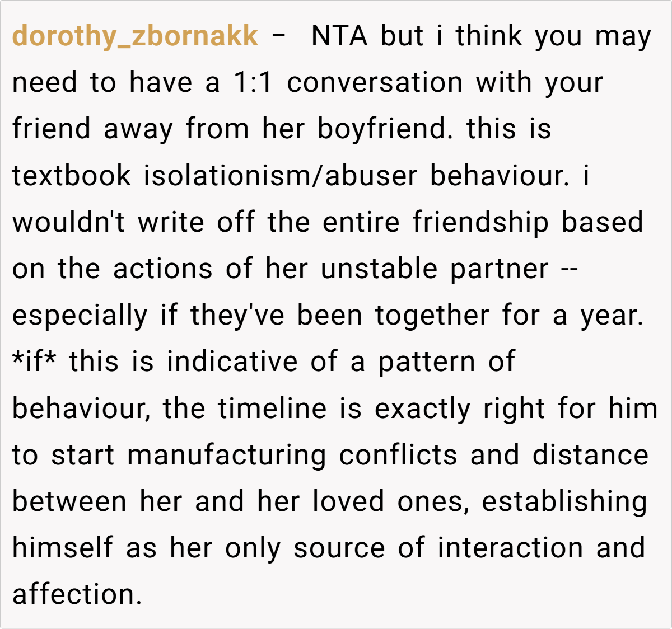Click the word "manufacturing" in the comment
Viewport: 672px width, 629px height.
pos(227,454)
